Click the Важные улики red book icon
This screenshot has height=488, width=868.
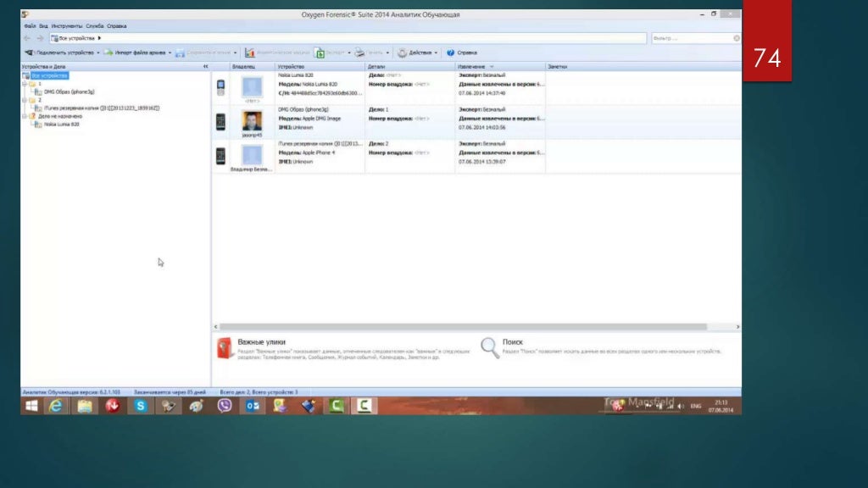(225, 348)
